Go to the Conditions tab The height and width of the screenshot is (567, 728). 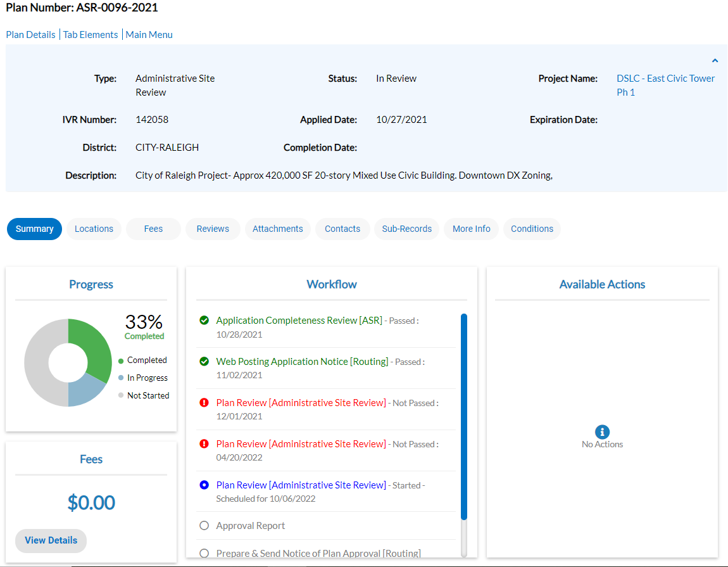point(532,229)
